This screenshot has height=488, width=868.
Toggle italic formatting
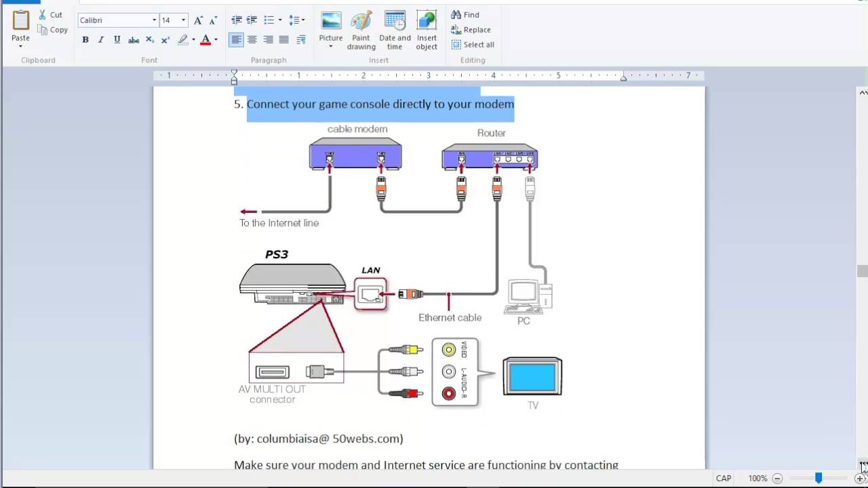click(101, 40)
